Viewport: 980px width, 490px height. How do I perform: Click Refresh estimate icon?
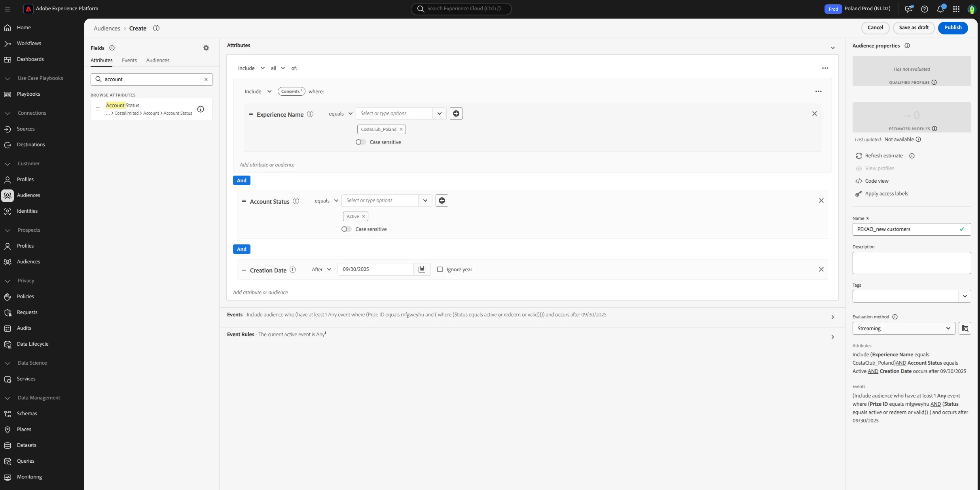[x=859, y=156]
